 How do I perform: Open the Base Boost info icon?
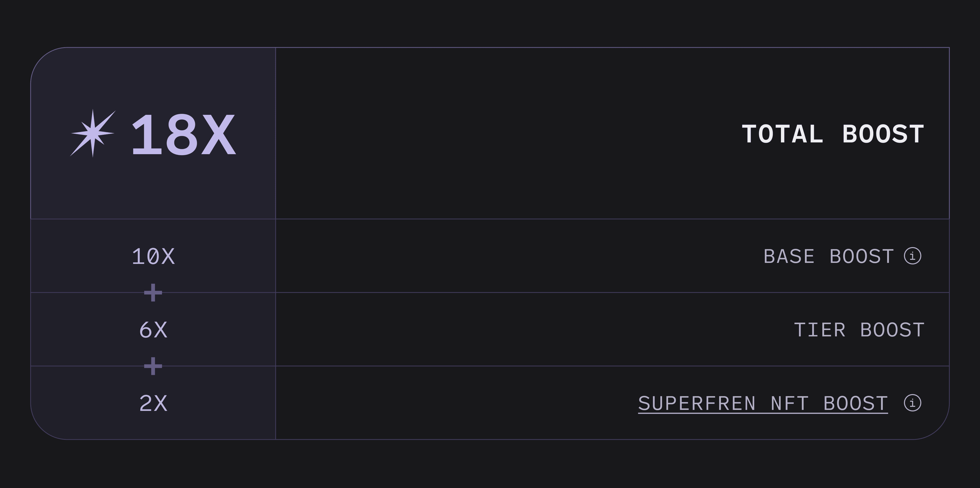[x=912, y=255]
